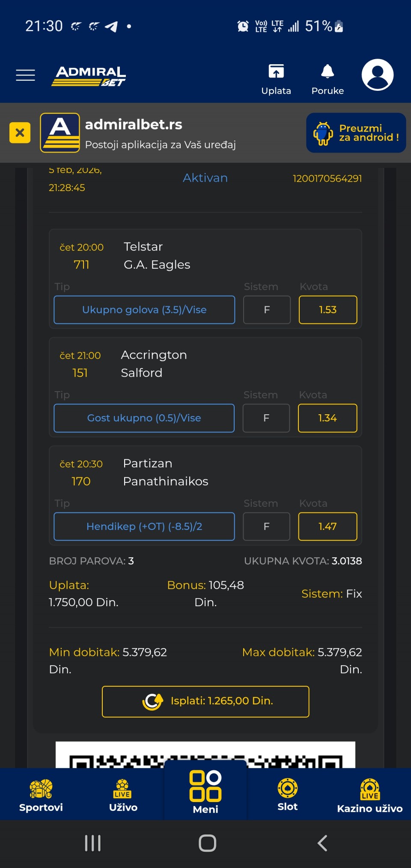The image size is (411, 868).
Task: Switch to the Uživo live tab
Action: (x=123, y=795)
